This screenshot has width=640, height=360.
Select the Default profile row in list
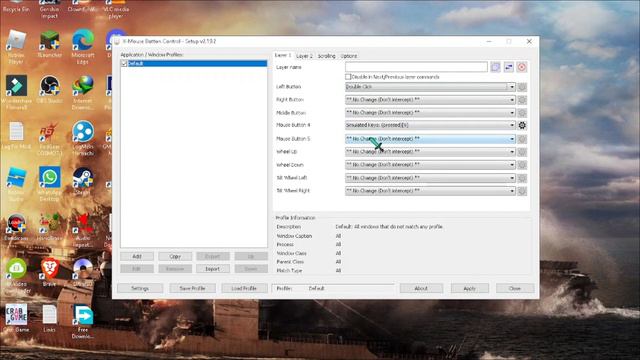pyautogui.click(x=194, y=64)
